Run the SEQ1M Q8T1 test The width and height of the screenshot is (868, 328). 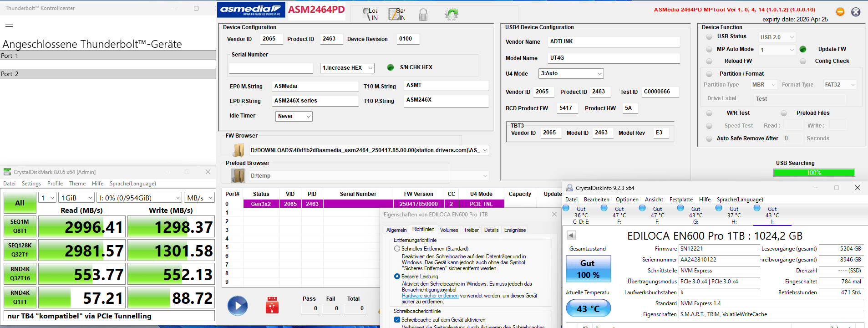coord(20,226)
